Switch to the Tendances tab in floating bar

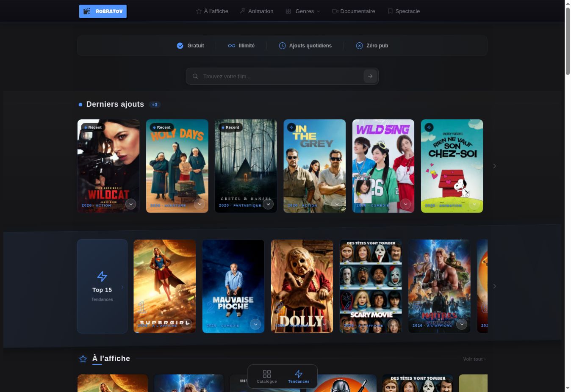pos(299,376)
